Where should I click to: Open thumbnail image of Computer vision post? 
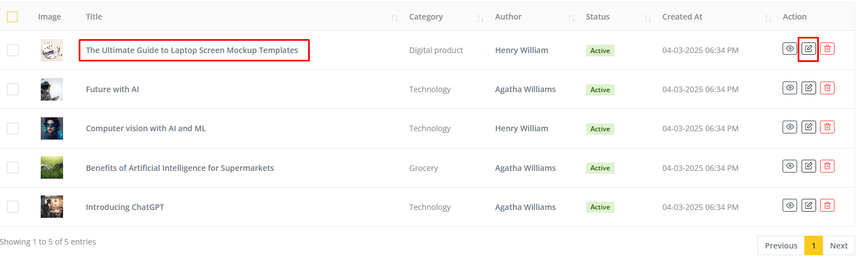(x=52, y=128)
